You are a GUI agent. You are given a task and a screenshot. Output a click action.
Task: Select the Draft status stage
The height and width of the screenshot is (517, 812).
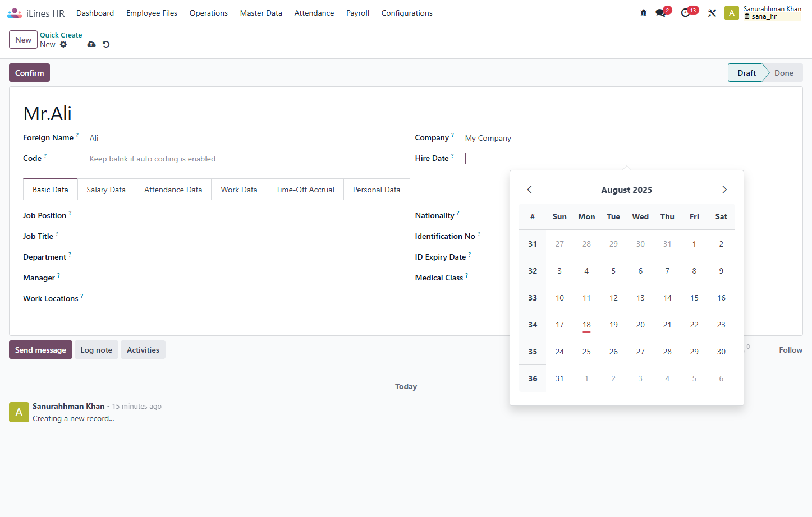(x=746, y=73)
